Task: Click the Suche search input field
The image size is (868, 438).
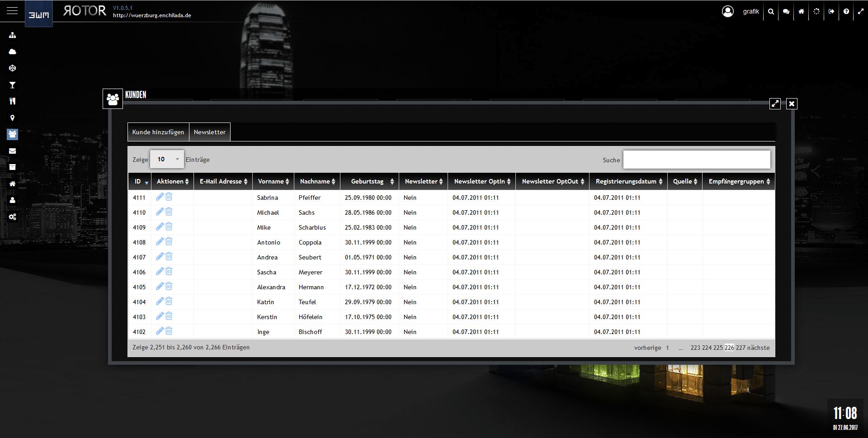Action: [x=697, y=160]
